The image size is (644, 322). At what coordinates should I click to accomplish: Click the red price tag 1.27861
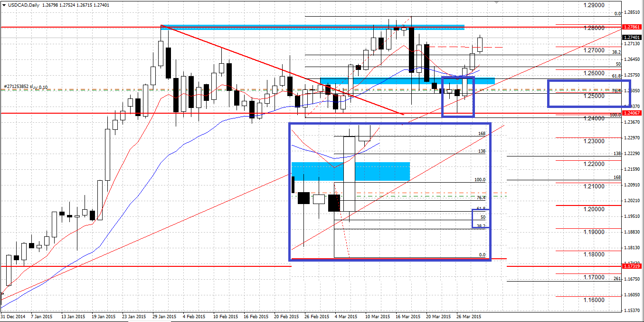632,28
